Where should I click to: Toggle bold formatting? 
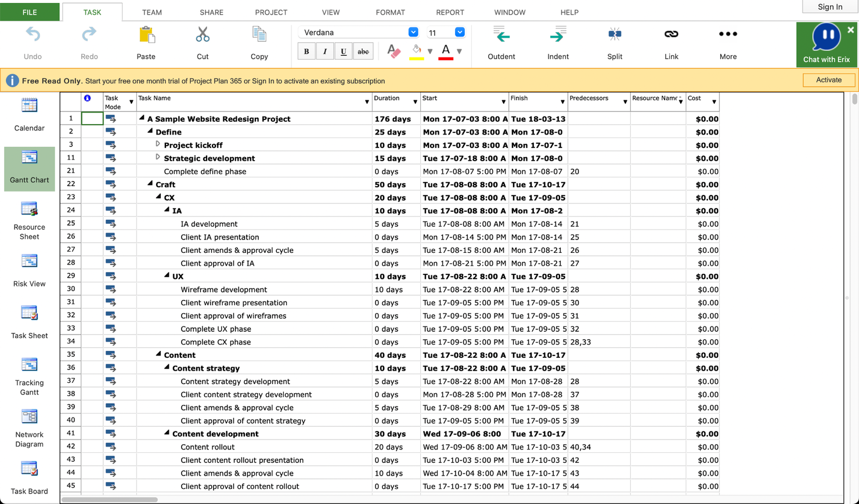point(306,52)
